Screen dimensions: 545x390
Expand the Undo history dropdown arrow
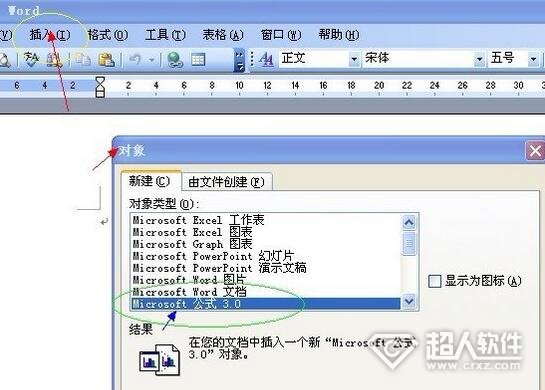[x=152, y=60]
